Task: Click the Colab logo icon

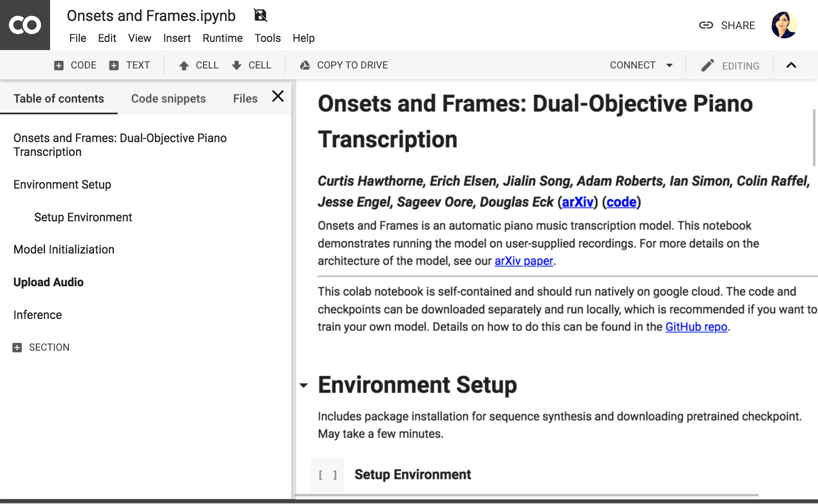Action: (x=25, y=25)
